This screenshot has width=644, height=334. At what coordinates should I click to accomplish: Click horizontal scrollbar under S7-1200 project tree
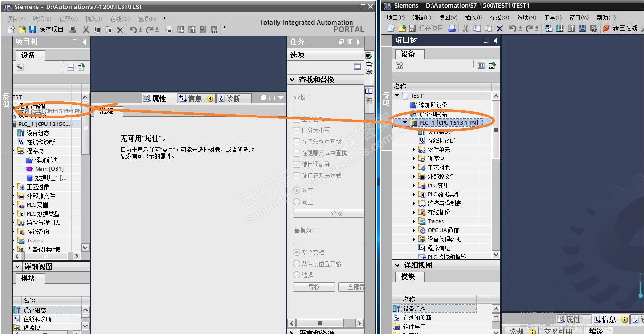click(47, 256)
